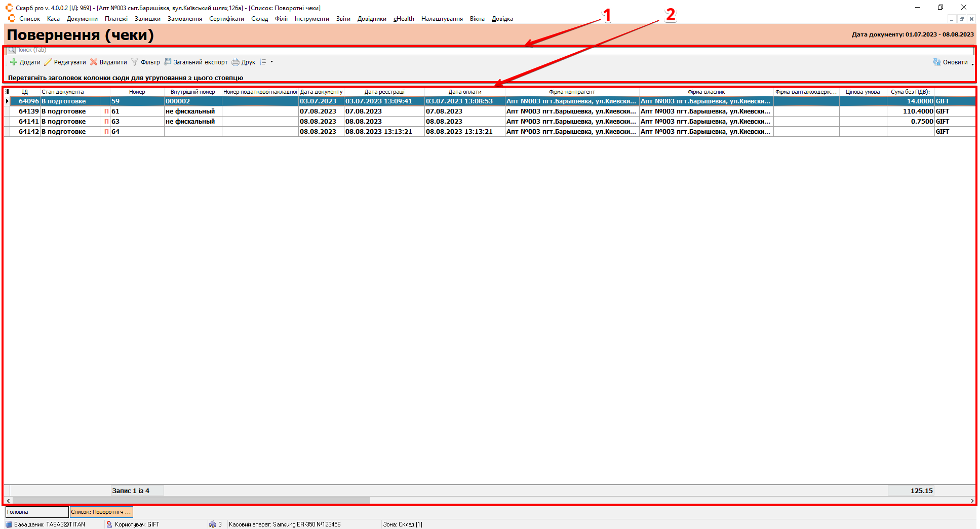Select the row with ID 64141

[29, 122]
